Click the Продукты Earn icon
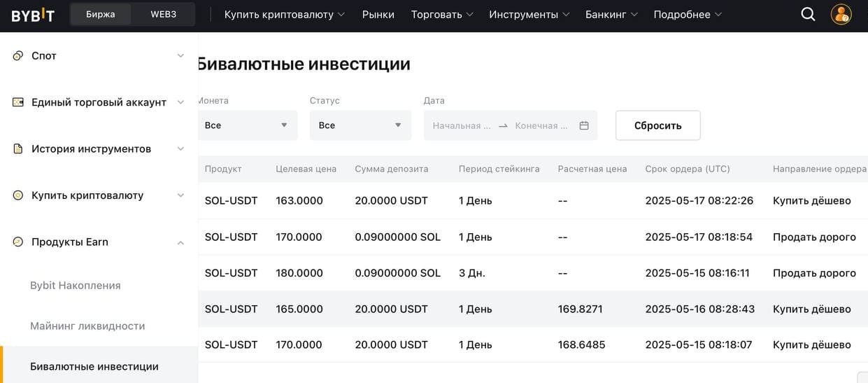The image size is (868, 383). 18,242
